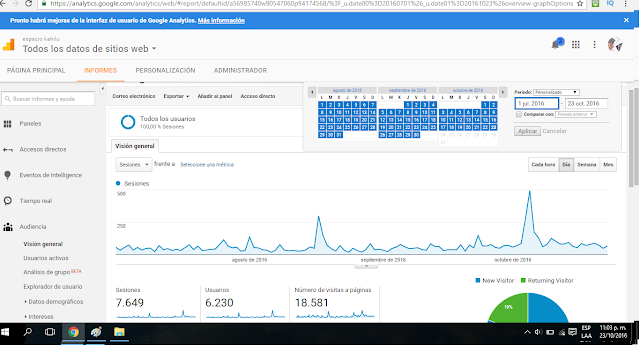Launch Chrome from the taskbar

click(73, 332)
